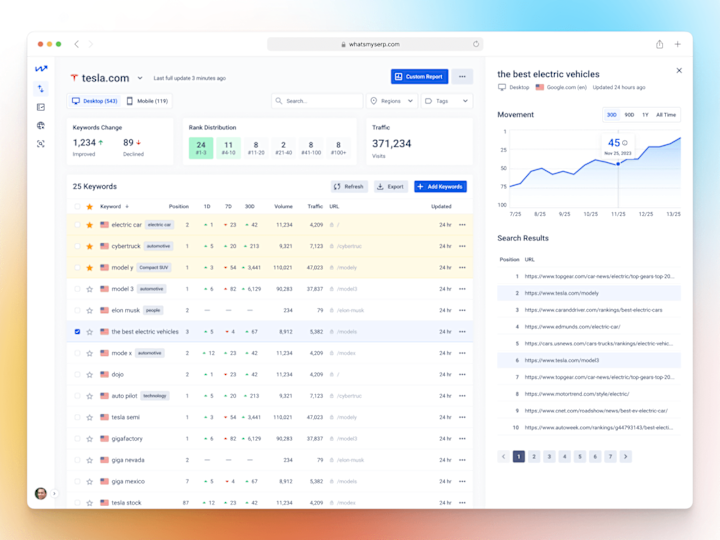
Task: Tick checkbox for electric car row
Action: click(x=77, y=225)
